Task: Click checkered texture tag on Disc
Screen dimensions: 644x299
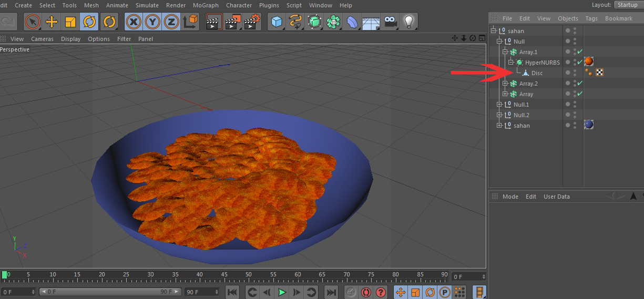Action: (x=599, y=73)
